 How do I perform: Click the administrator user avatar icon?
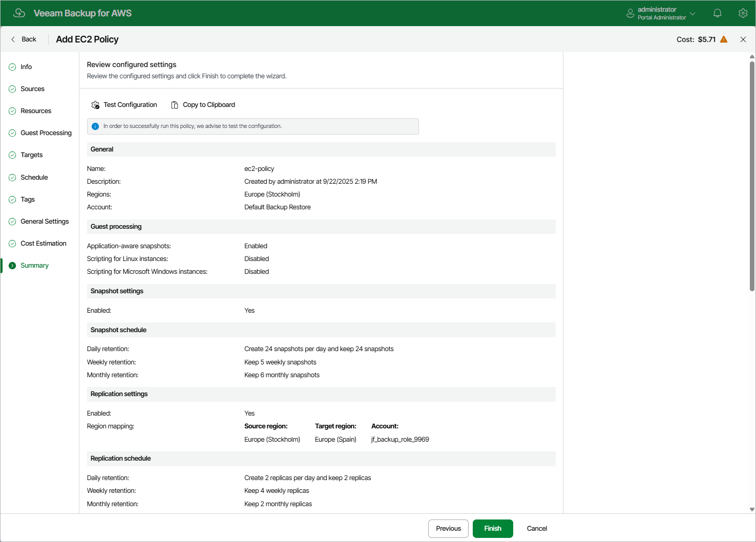pos(631,13)
